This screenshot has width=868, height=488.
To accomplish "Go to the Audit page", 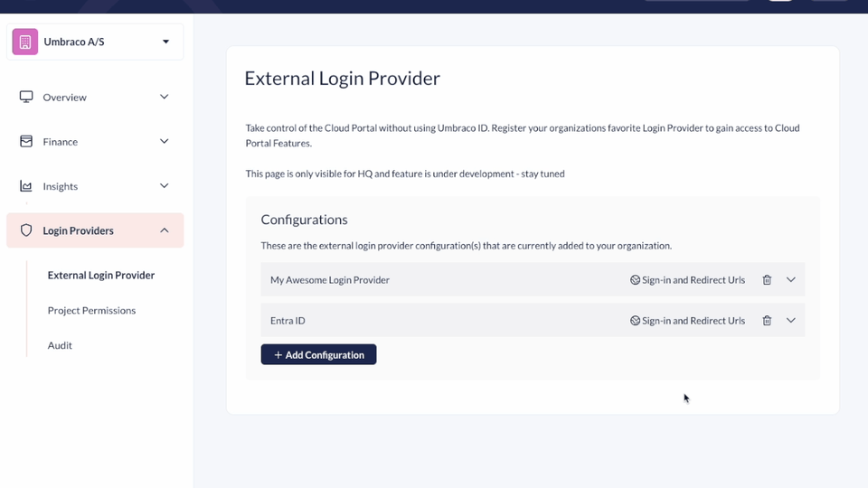I will tap(60, 345).
